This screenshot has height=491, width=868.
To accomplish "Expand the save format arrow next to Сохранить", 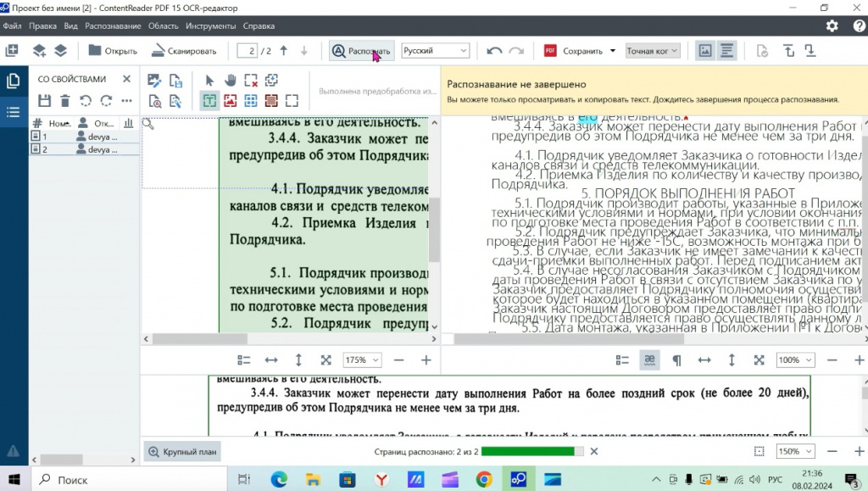I will point(613,51).
